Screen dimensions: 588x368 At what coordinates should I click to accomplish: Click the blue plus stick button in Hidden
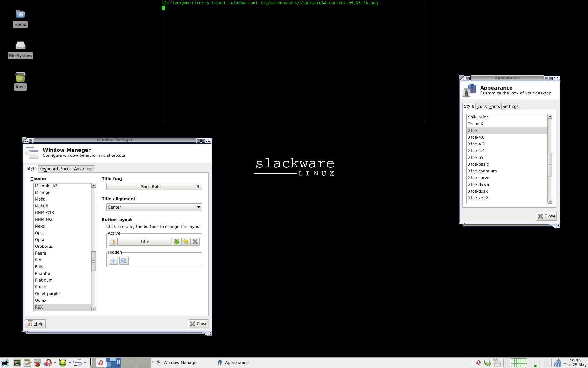click(x=113, y=261)
